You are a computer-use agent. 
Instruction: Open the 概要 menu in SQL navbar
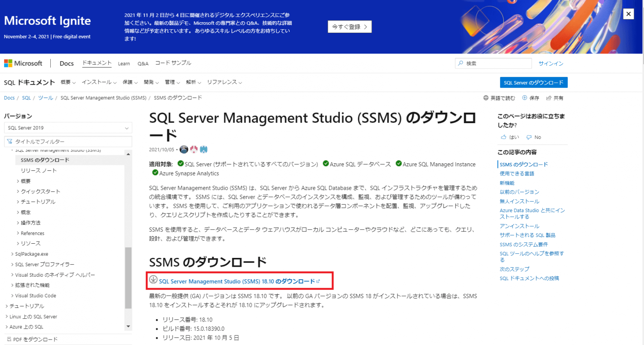[68, 82]
